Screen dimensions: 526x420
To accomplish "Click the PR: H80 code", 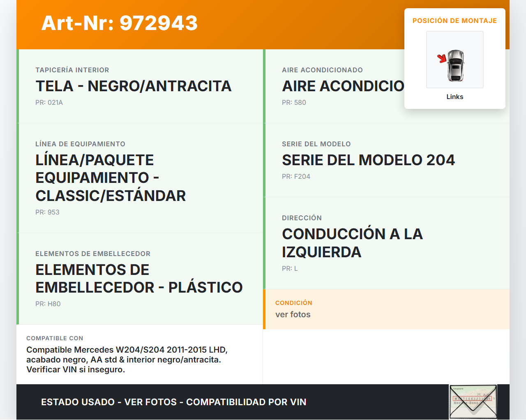I will pos(48,304).
